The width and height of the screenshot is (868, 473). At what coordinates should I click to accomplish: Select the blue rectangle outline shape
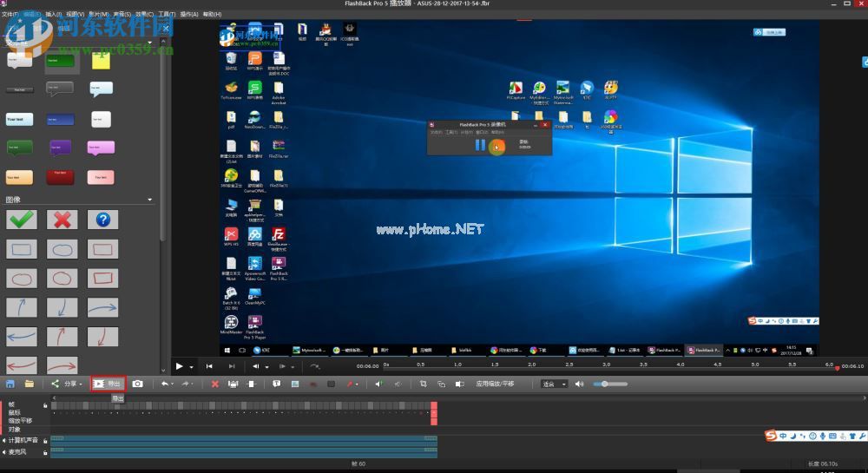pyautogui.click(x=22, y=249)
